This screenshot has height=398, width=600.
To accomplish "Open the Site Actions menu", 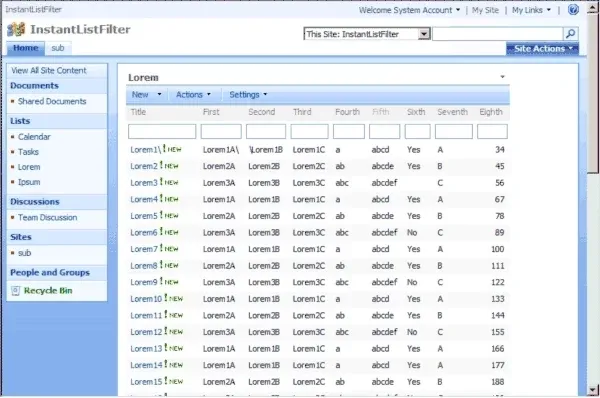I will click(543, 49).
